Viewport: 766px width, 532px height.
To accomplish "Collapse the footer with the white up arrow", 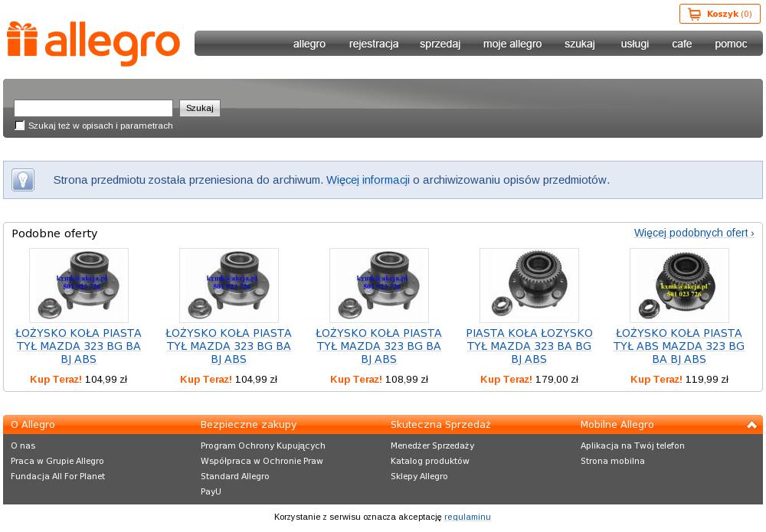I will [752, 425].
